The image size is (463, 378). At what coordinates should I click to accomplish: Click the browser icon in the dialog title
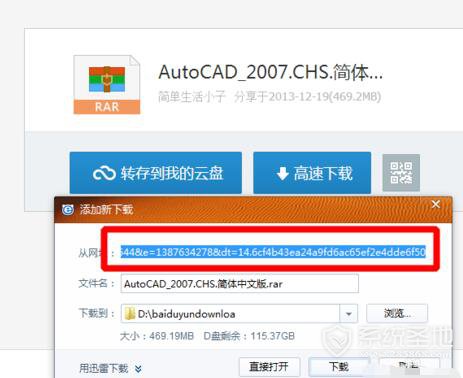click(x=68, y=210)
